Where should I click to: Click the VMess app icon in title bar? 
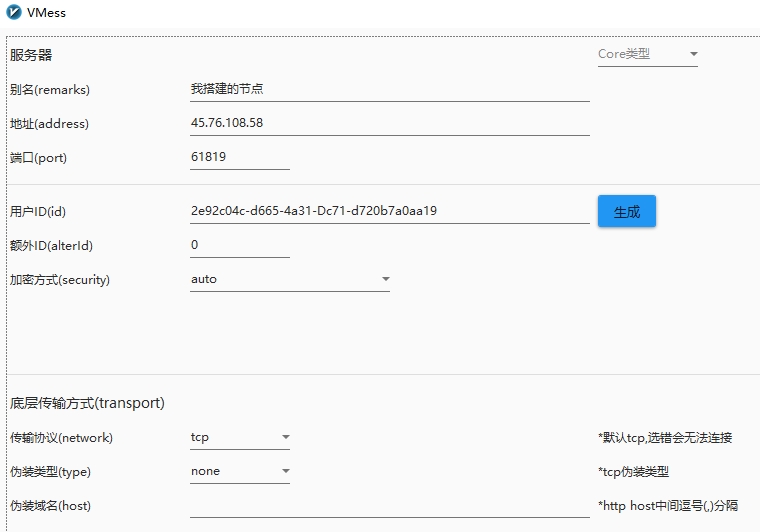(x=14, y=12)
